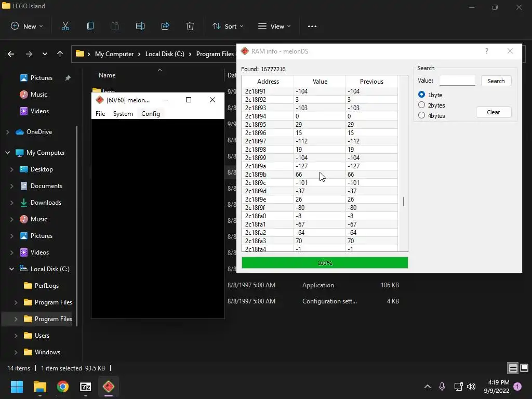The height and width of the screenshot is (399, 532).
Task: Click the volume speaker tray icon
Action: (471, 387)
